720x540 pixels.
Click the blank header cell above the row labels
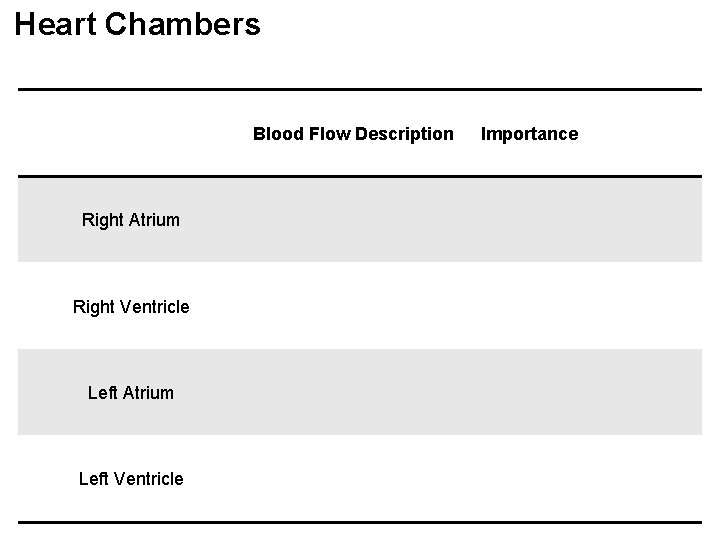coord(131,134)
